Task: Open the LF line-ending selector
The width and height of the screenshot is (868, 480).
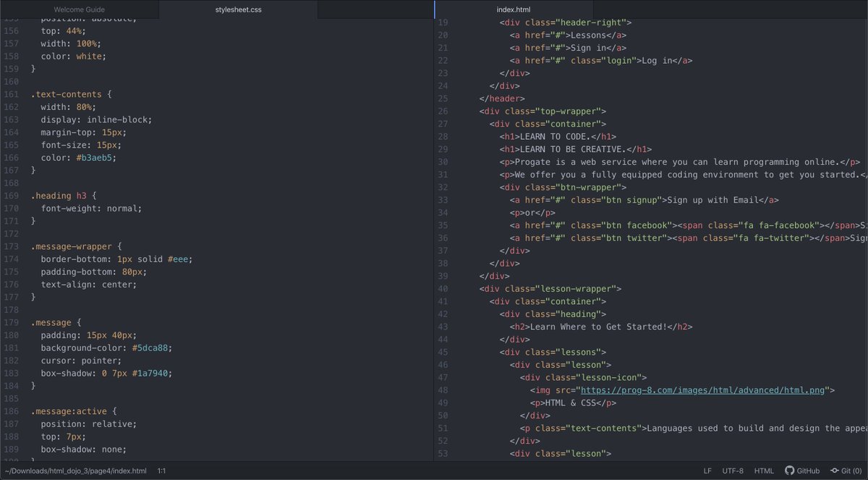Action: coord(707,471)
